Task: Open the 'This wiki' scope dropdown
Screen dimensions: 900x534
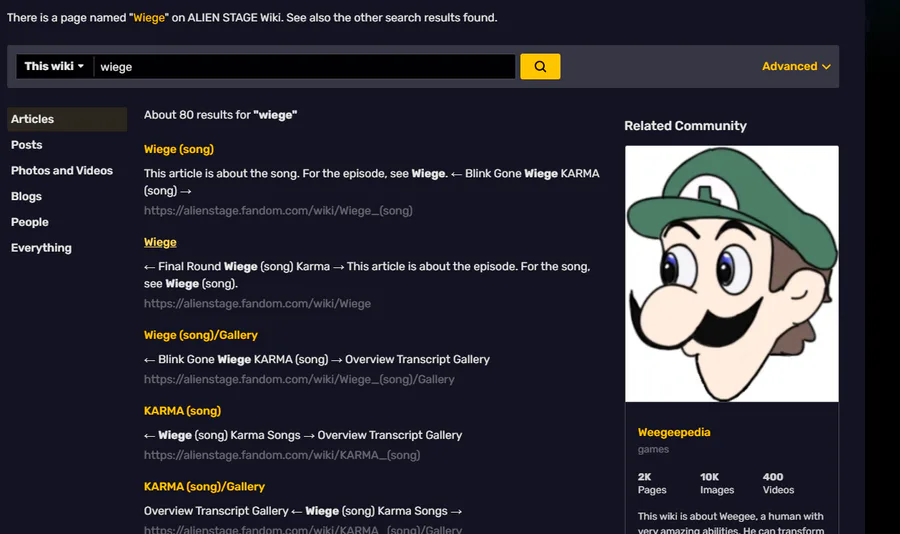Action: pyautogui.click(x=55, y=67)
